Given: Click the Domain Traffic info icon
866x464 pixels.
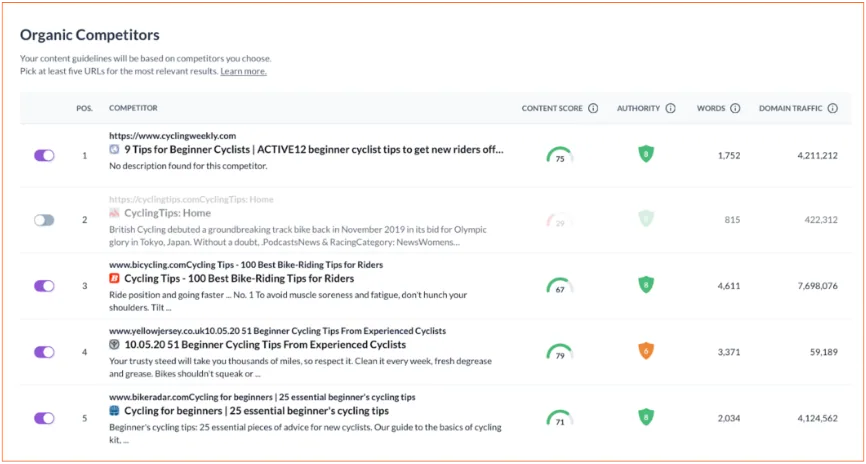Looking at the screenshot, I should coord(833,108).
